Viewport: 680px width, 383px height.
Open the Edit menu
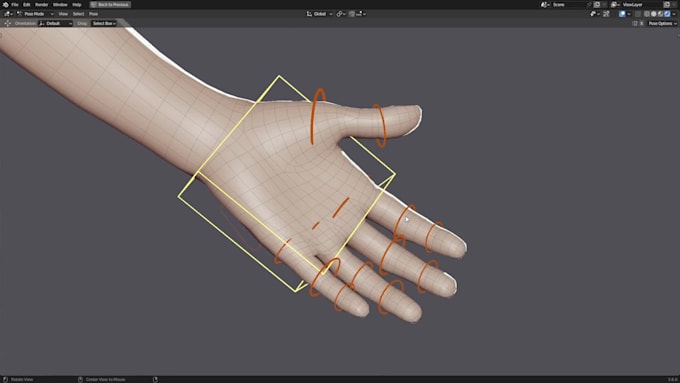coord(26,4)
